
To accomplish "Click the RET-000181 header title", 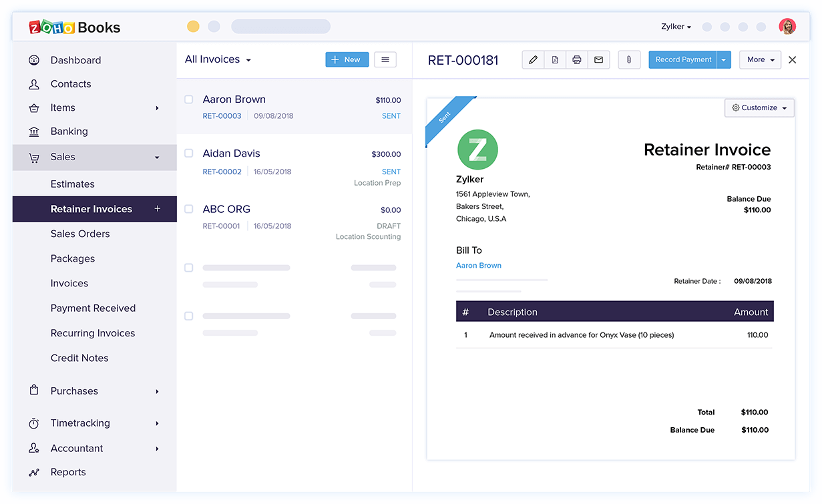I will (x=463, y=60).
